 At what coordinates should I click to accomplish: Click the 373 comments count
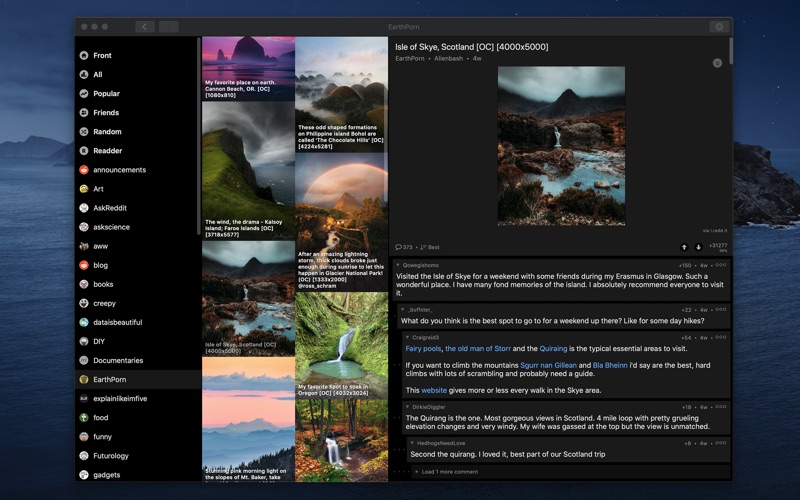pyautogui.click(x=404, y=247)
